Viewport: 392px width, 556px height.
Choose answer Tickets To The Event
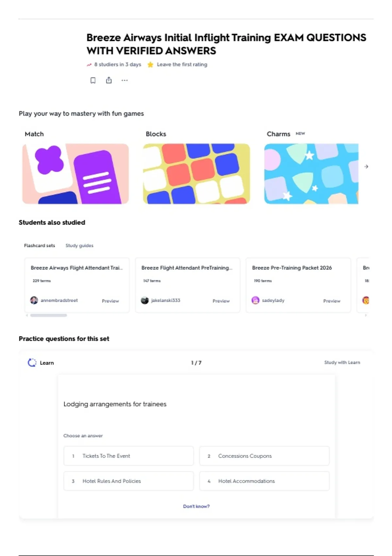click(129, 456)
